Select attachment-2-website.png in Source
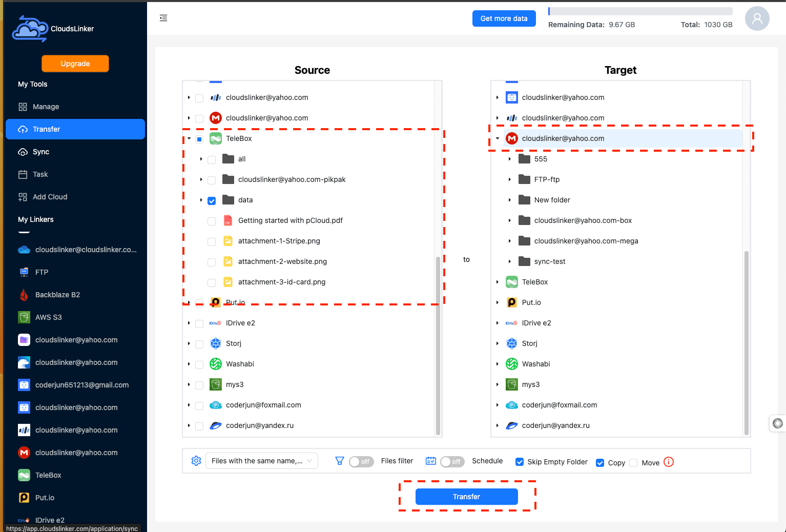This screenshot has width=786, height=532. (282, 261)
